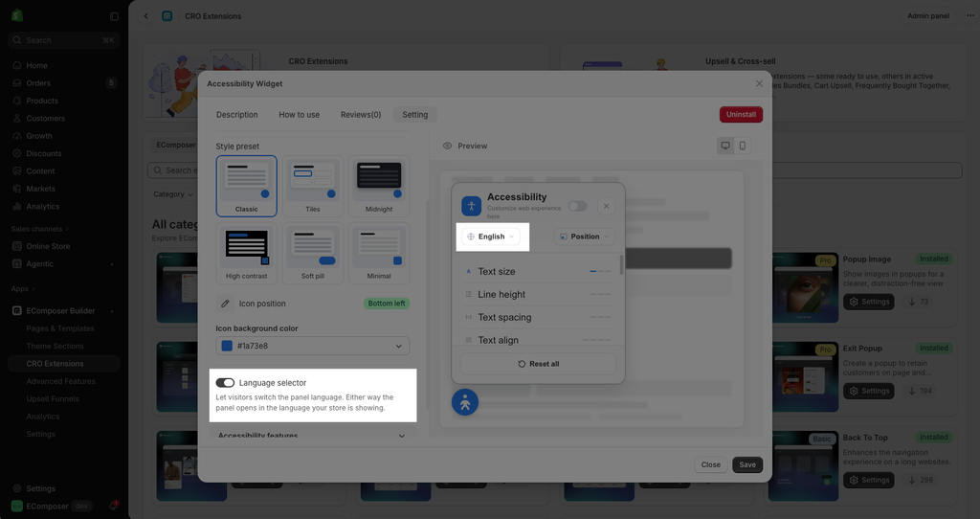Open Orders in the sidebar
980x519 pixels.
click(38, 82)
